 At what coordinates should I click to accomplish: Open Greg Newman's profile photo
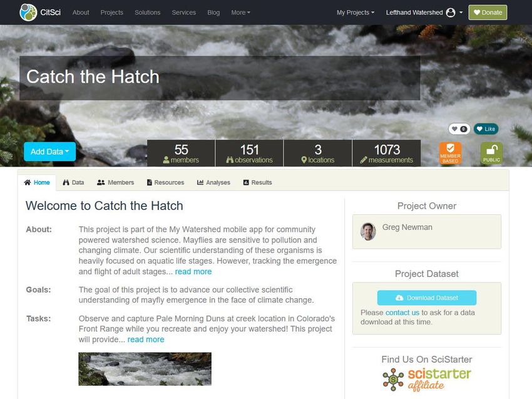tap(368, 232)
